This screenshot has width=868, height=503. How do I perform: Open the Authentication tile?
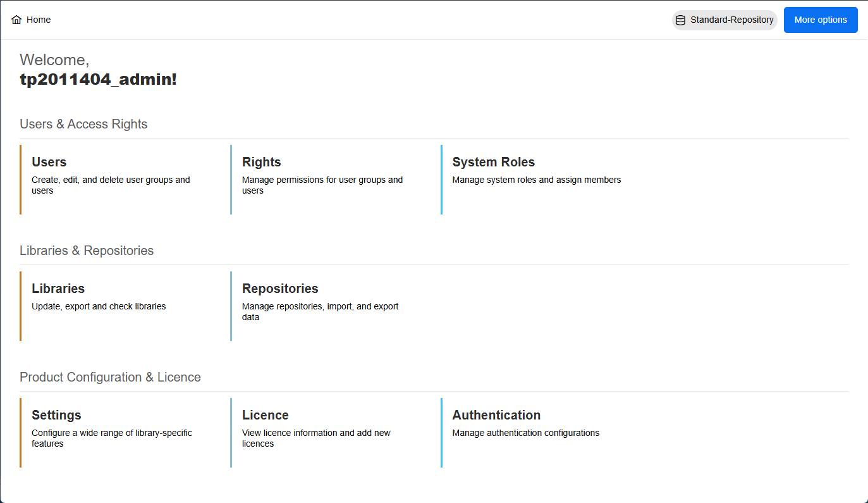pos(496,415)
